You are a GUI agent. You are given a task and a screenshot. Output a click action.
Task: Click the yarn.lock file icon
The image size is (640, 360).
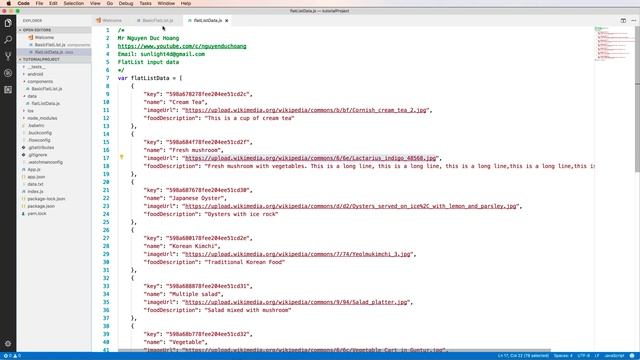point(24,213)
